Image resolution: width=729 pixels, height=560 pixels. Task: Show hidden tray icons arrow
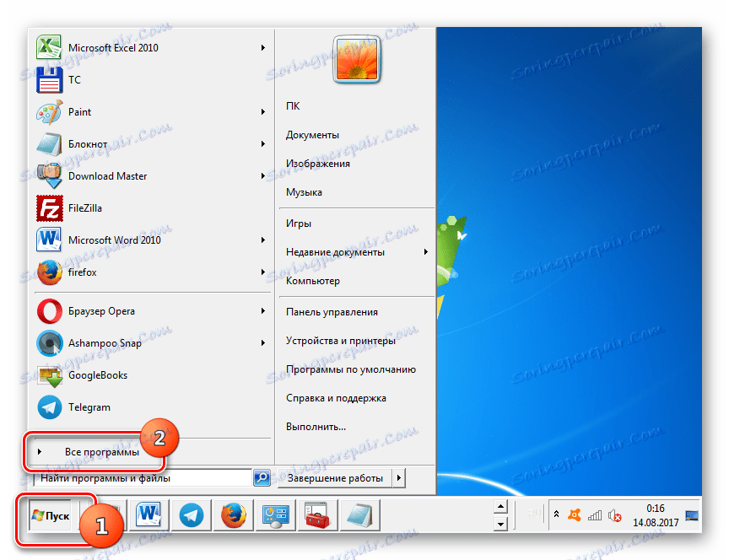coord(556,514)
